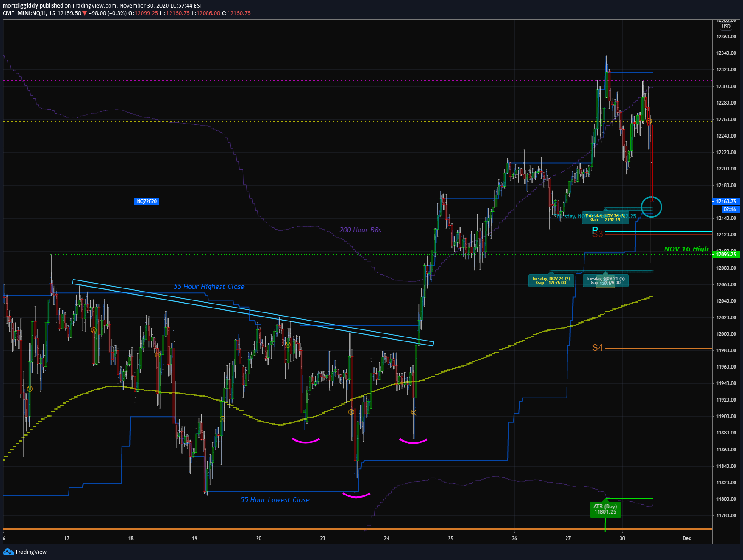Screen dimensions: 743x560
Task: Click the header low value 12086.00
Action: (208, 13)
